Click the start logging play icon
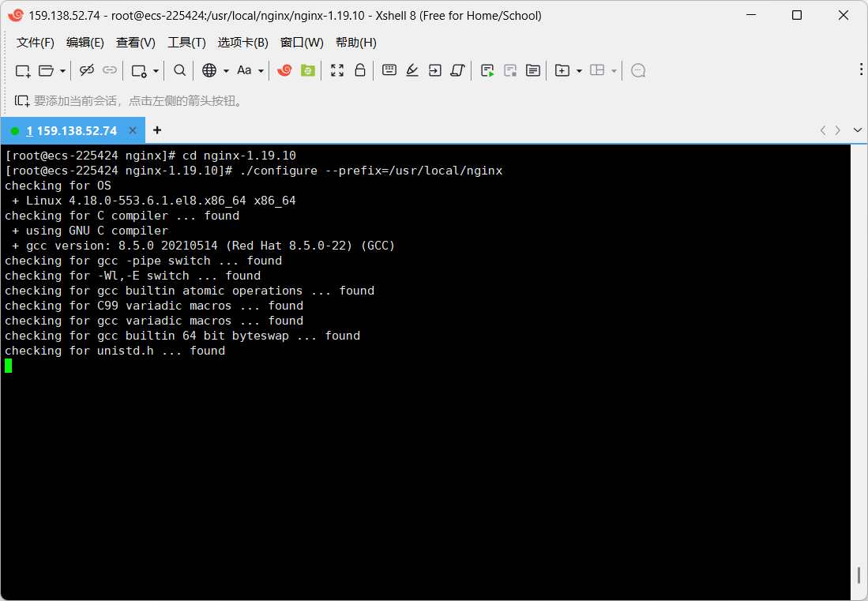Image resolution: width=868 pixels, height=601 pixels. (x=487, y=70)
